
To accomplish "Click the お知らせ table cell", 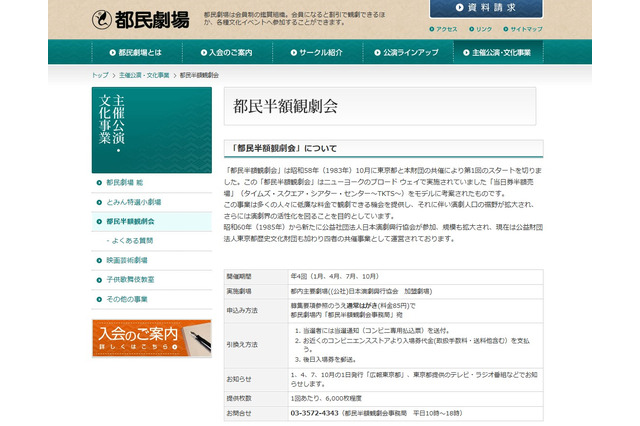I will 256,379.
